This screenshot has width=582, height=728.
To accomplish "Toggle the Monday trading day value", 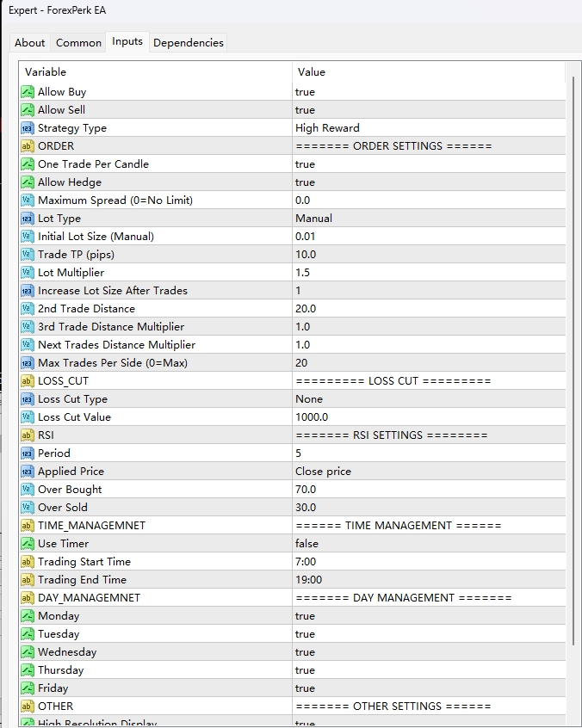I will tap(305, 616).
